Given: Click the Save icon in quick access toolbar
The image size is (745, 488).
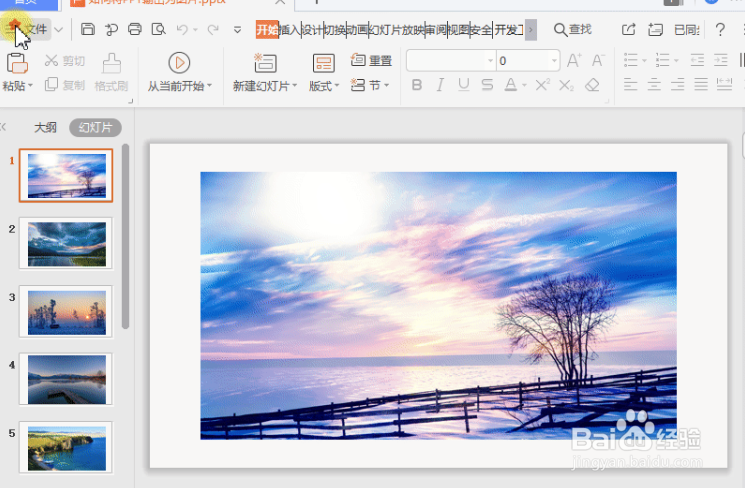Looking at the screenshot, I should pyautogui.click(x=87, y=29).
